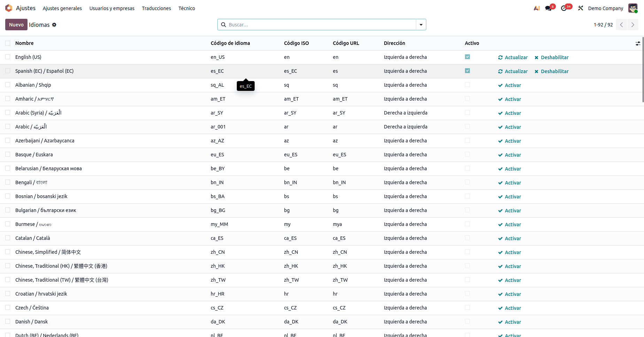Image resolution: width=644 pixels, height=337 pixels.
Task: Open the AI assistant icon
Action: click(536, 8)
